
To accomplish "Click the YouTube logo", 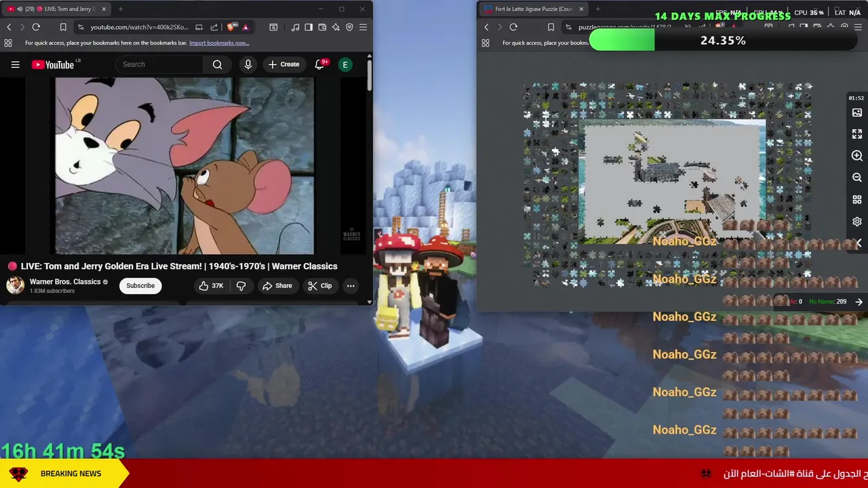I will [54, 64].
